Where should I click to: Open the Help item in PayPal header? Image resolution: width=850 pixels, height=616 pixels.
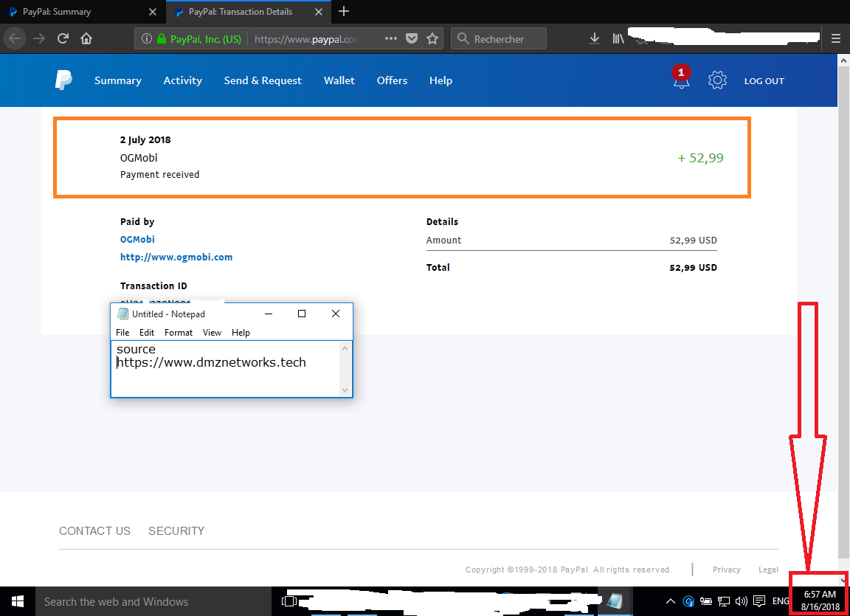440,80
